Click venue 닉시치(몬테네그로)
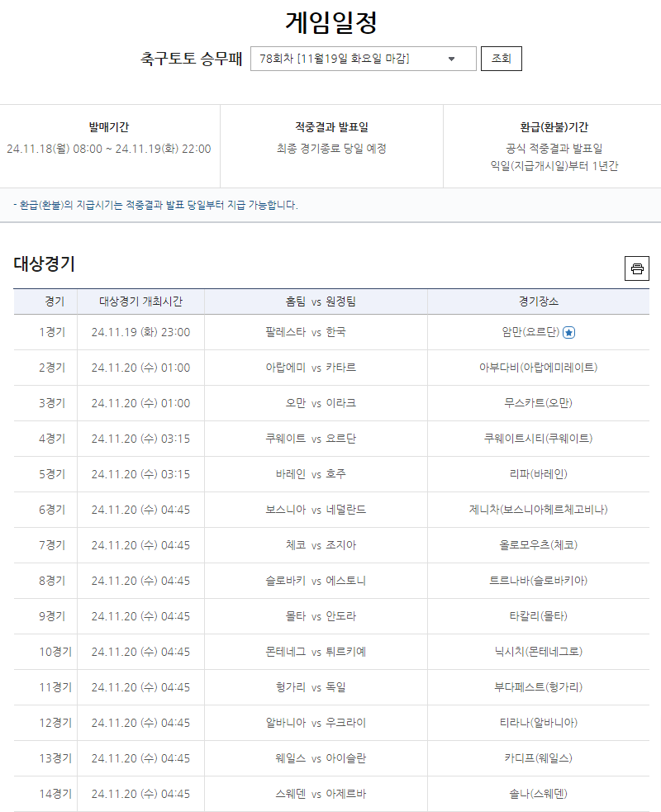The height and width of the screenshot is (812, 661). coord(538,652)
